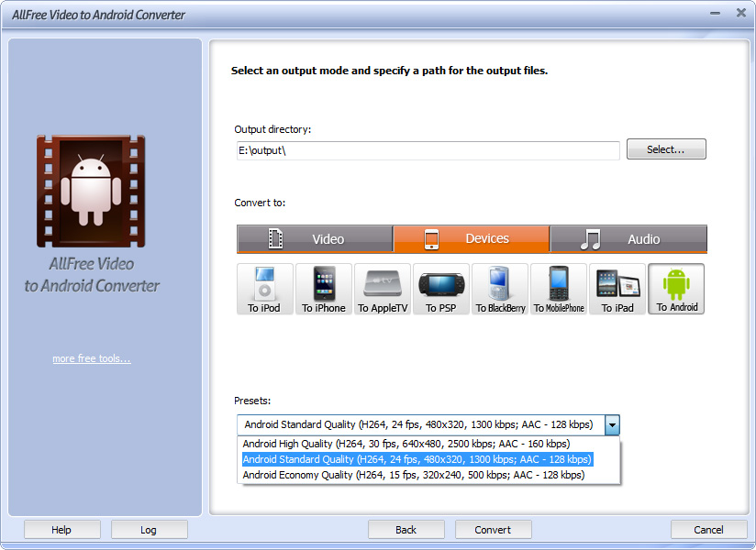
Task: Cancel the conversion wizard
Action: click(708, 530)
